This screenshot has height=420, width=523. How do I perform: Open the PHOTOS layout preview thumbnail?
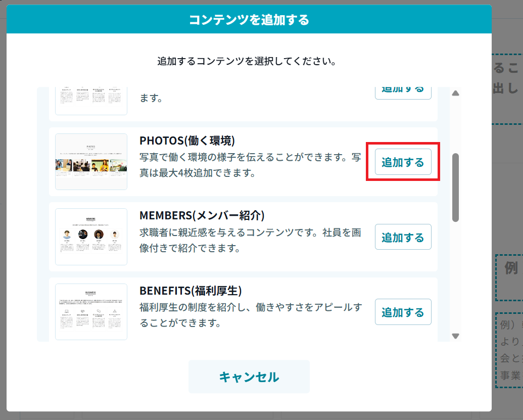tap(91, 162)
